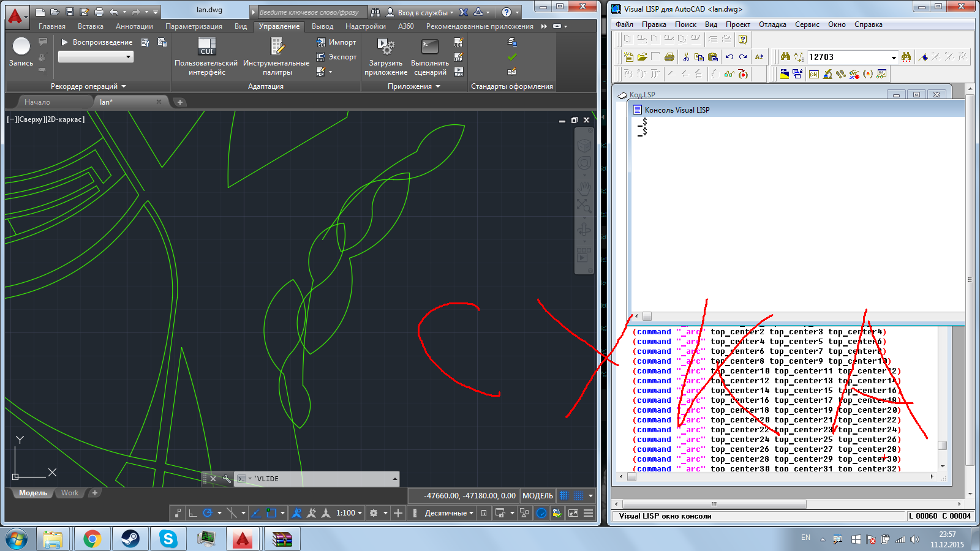
Task: Open the Visual LISP editor ribbon icon
Action: (x=458, y=57)
